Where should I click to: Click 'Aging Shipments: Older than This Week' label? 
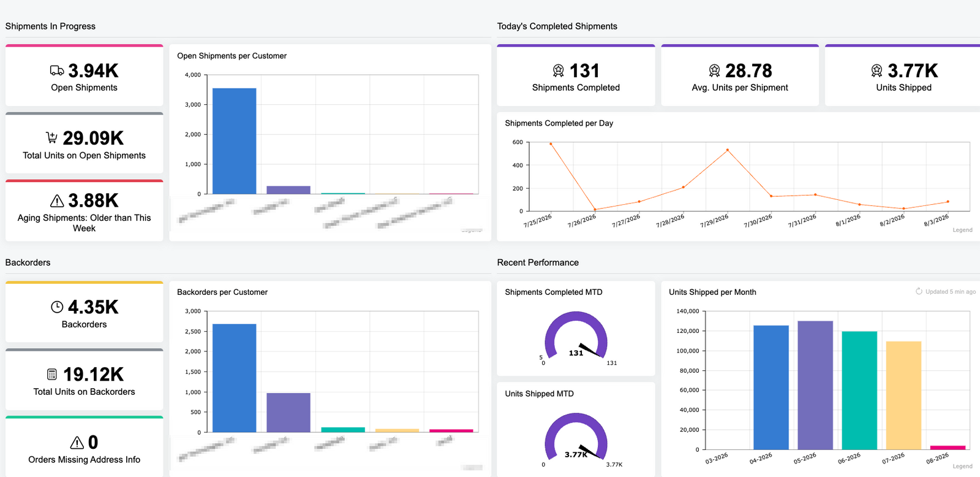pos(85,223)
